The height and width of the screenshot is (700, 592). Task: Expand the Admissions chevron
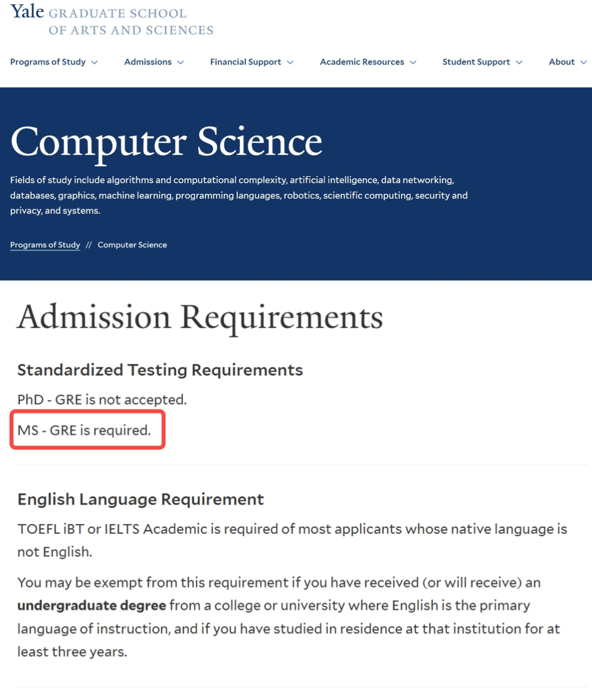click(180, 63)
